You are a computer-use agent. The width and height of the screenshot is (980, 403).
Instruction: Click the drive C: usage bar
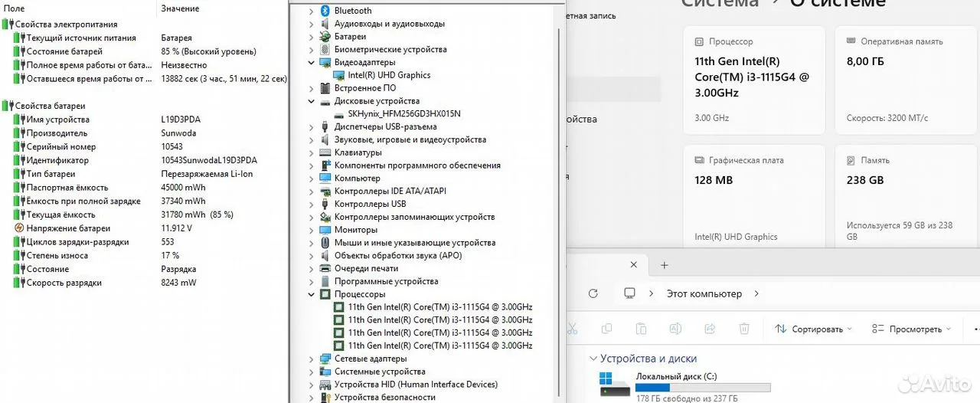click(x=703, y=388)
